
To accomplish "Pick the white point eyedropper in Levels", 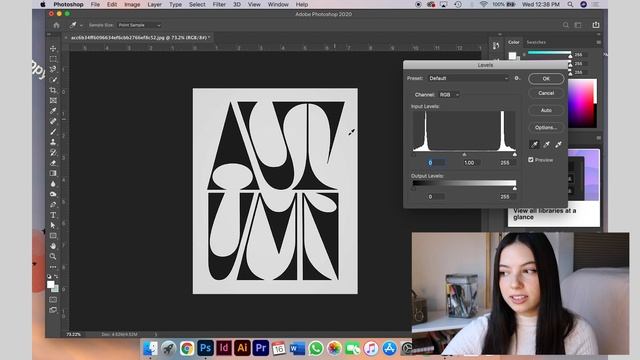I will click(x=558, y=144).
